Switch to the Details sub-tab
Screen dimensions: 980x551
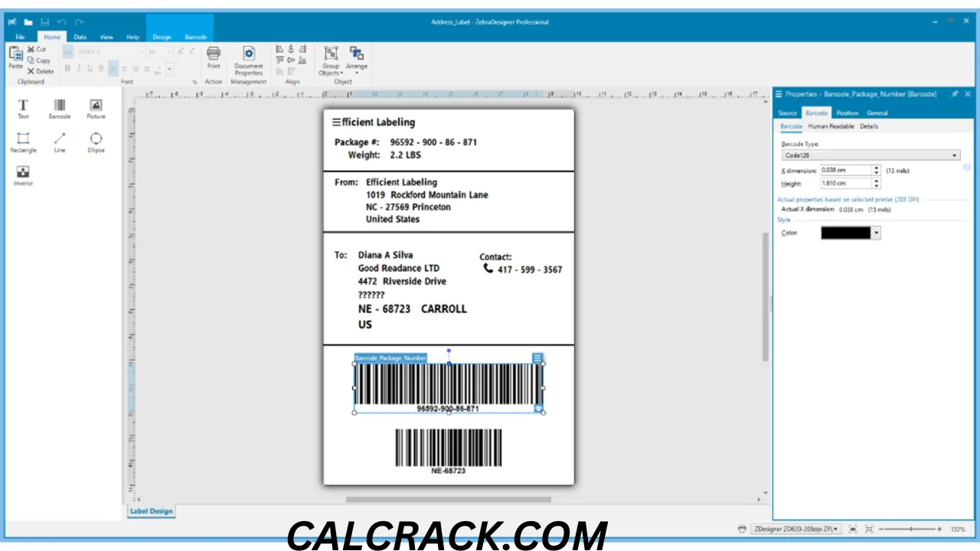point(869,126)
